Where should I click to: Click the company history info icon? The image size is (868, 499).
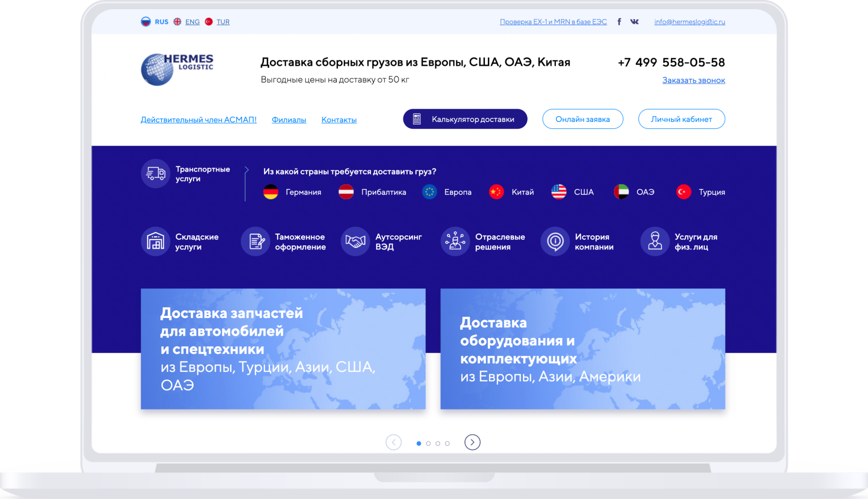tap(555, 241)
